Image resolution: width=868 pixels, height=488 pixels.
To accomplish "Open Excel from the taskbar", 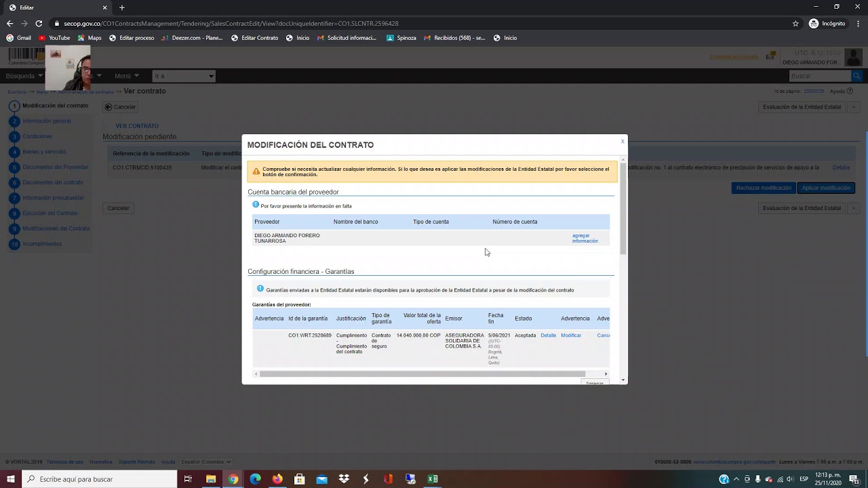I will [433, 479].
